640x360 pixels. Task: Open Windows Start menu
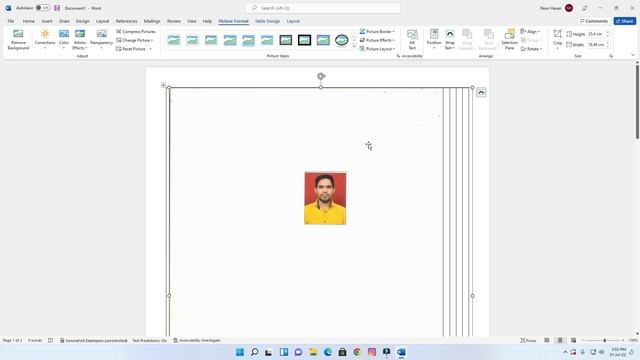[x=240, y=352]
